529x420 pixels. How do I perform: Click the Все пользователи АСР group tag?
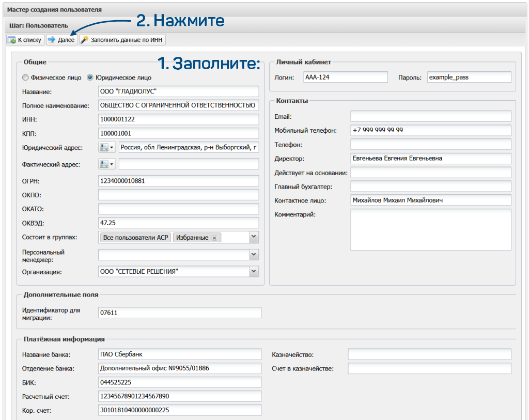pos(135,238)
